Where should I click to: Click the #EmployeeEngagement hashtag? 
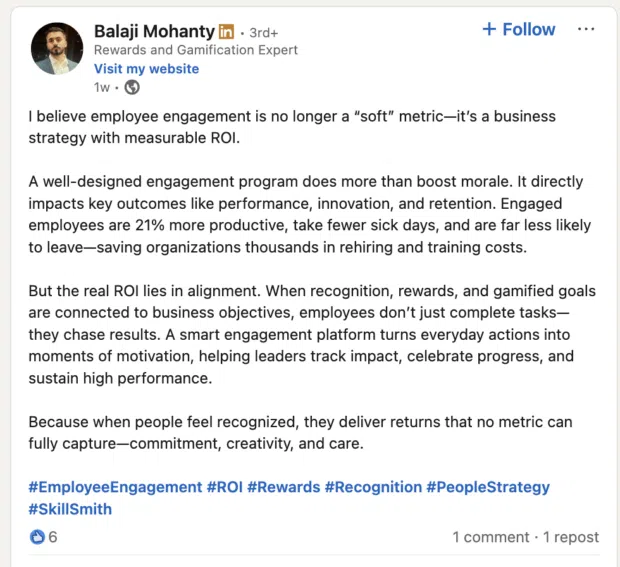(x=115, y=487)
